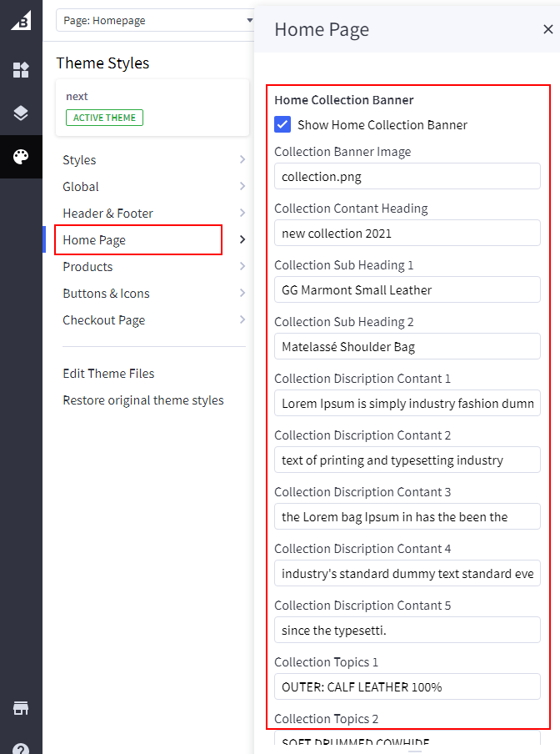Uncheck Show Home Collection Banner checkbox

(282, 125)
